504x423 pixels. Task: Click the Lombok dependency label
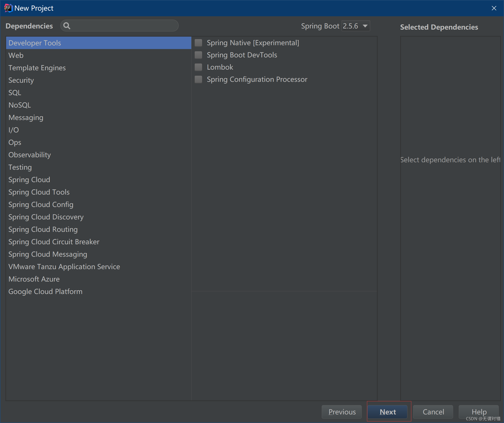point(220,67)
